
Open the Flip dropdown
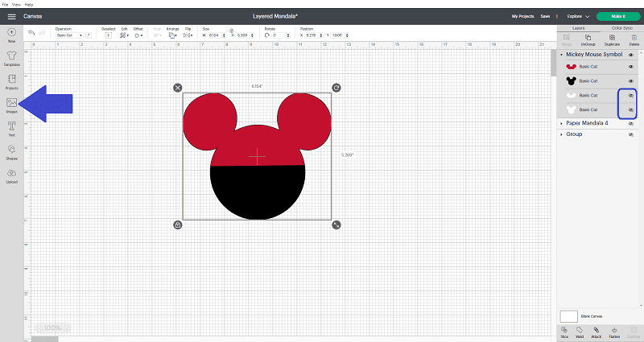[188, 33]
